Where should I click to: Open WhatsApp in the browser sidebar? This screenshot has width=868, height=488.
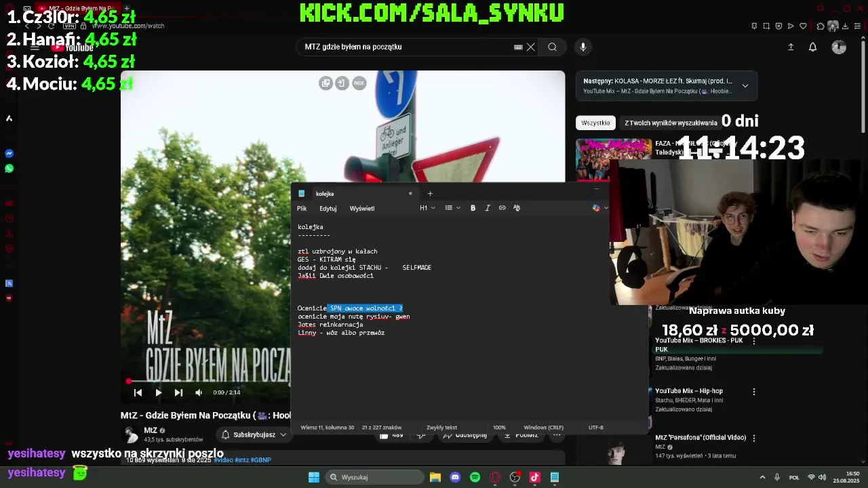[9, 168]
